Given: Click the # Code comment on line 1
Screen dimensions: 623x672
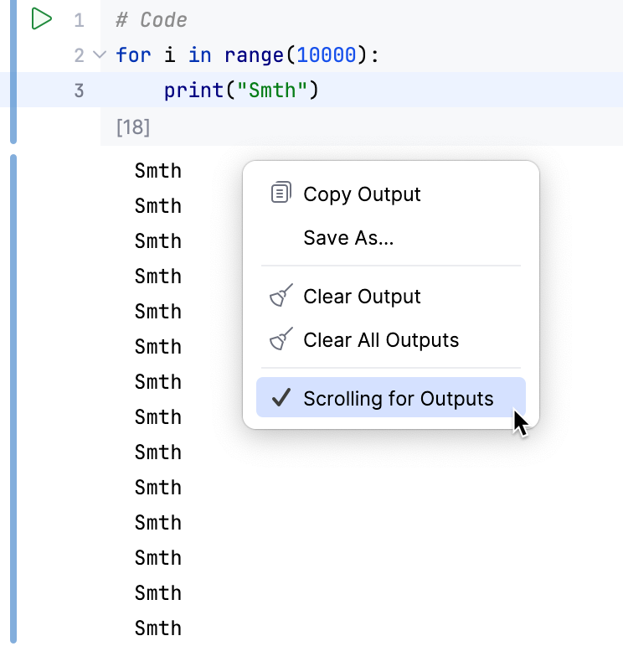Looking at the screenshot, I should [x=150, y=19].
